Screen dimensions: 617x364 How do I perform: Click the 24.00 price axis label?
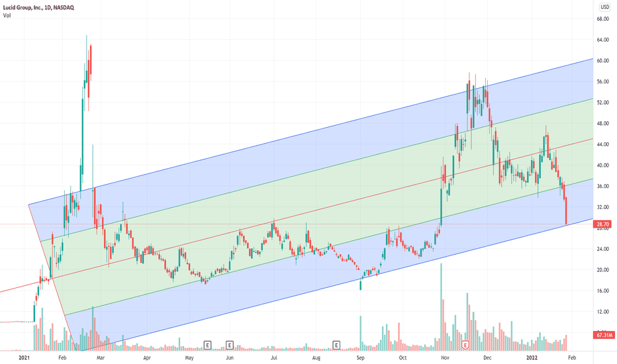[602, 249]
